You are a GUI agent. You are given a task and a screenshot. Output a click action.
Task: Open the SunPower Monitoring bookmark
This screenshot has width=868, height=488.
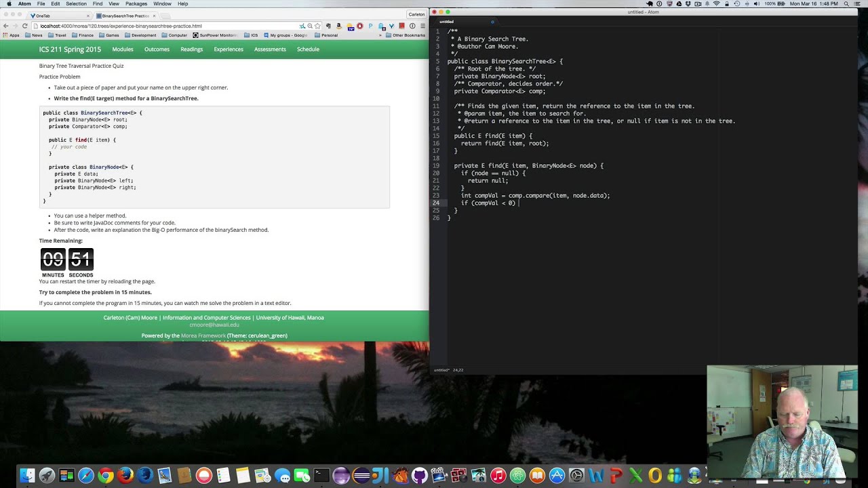215,35
